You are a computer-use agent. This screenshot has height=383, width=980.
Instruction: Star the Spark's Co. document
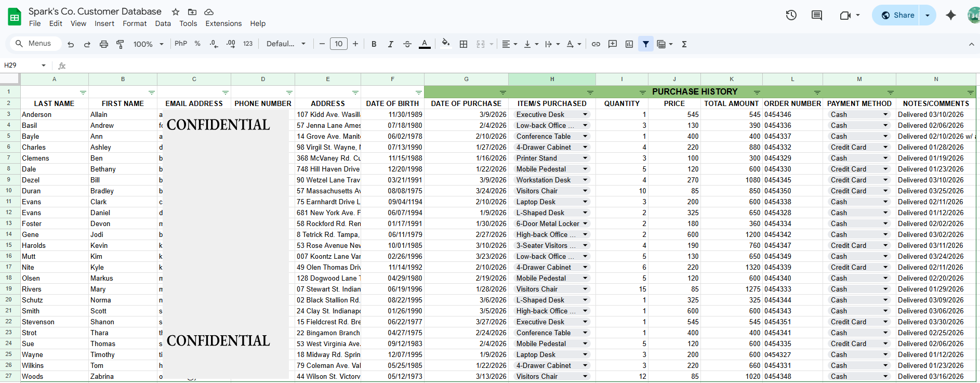point(176,11)
